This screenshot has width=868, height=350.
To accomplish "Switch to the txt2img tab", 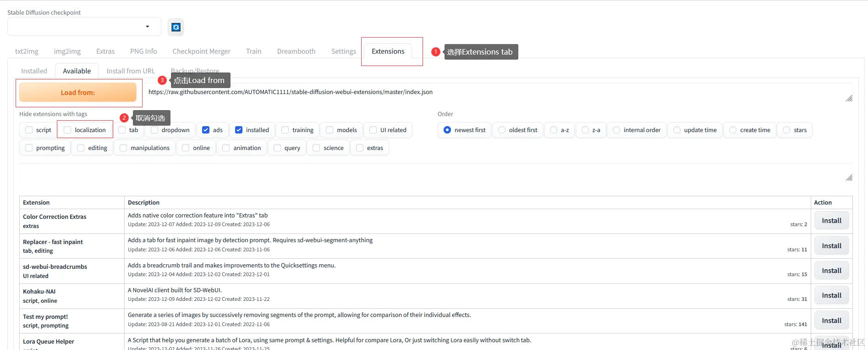I will [27, 51].
